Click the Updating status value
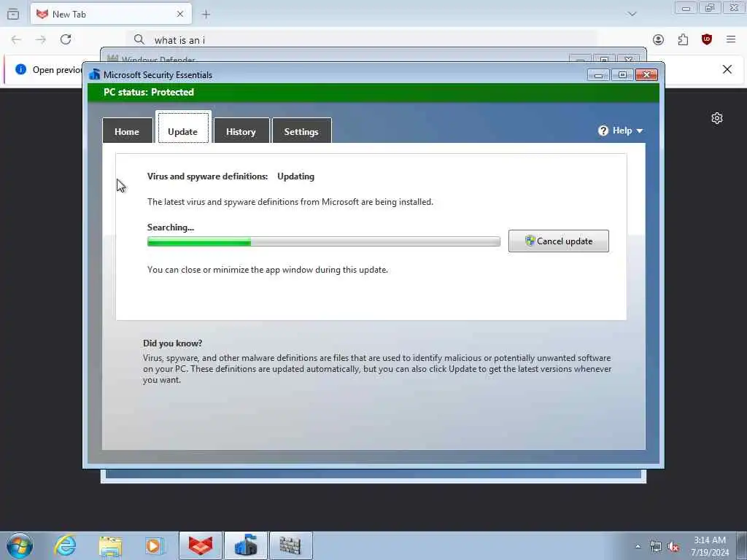This screenshot has width=747, height=560. pos(296,176)
